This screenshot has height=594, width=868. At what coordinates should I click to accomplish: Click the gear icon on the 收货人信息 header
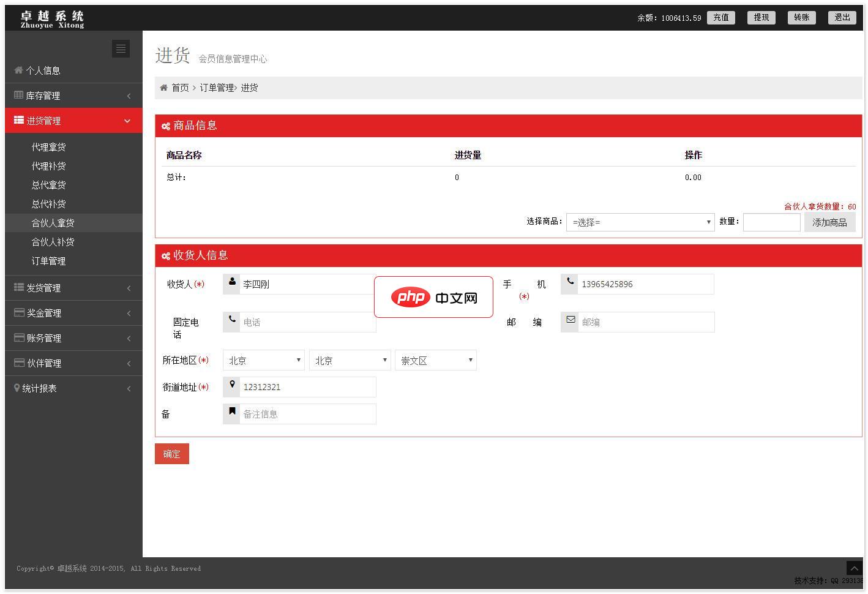tap(166, 255)
